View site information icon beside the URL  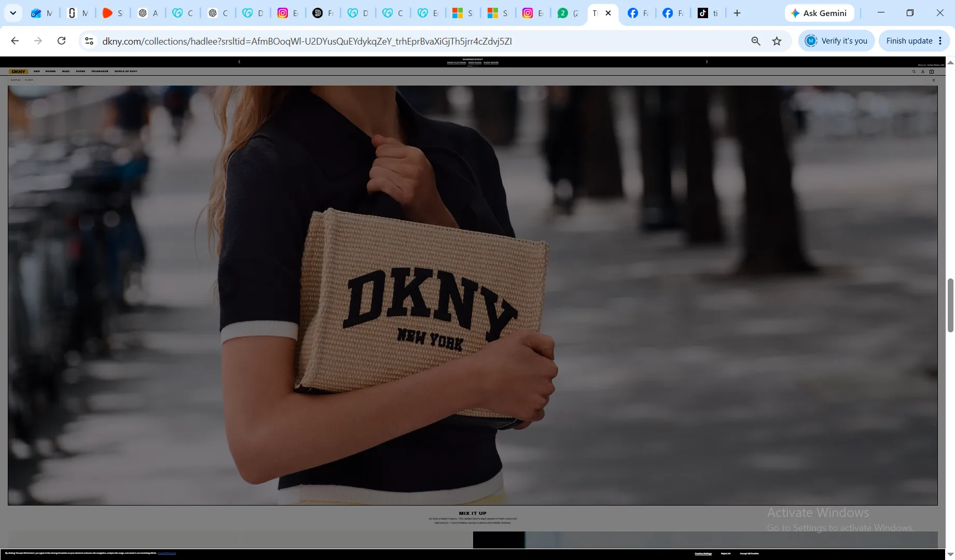[89, 41]
